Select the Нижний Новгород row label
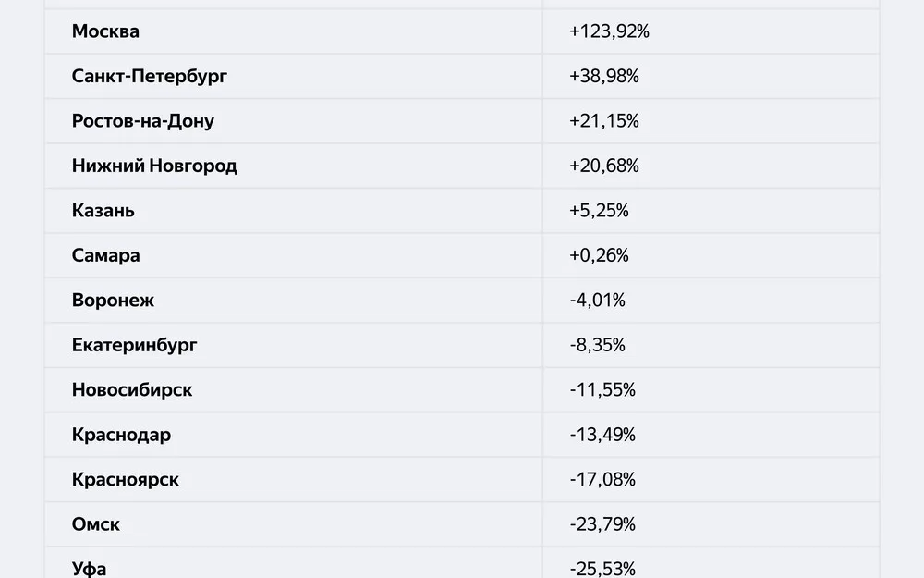The height and width of the screenshot is (578, 924). point(154,166)
